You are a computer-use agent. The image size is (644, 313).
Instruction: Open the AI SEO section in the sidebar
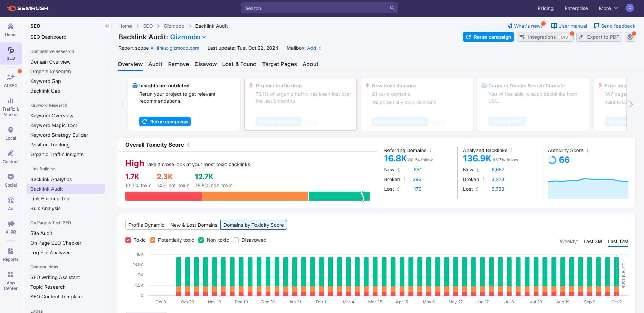point(11,80)
